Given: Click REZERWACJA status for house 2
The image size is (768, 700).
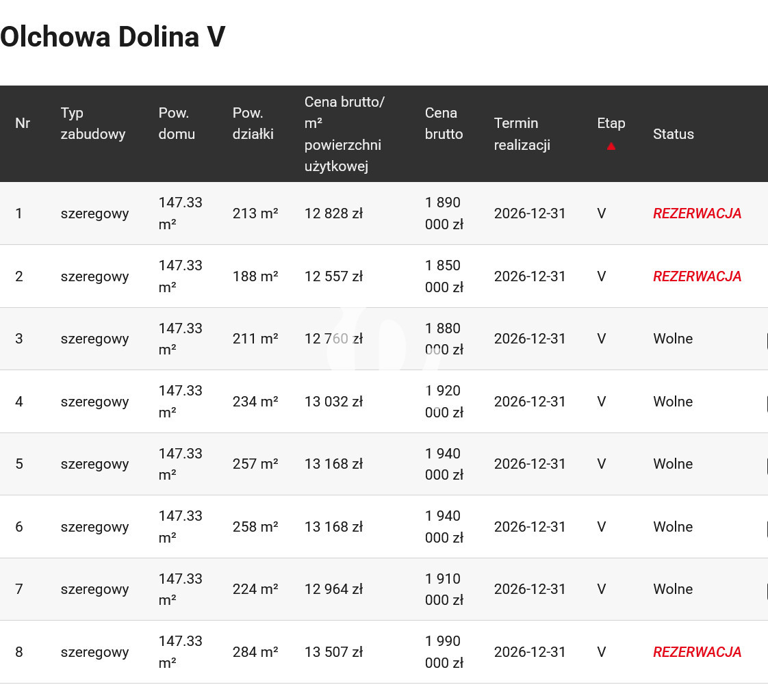Looking at the screenshot, I should point(697,276).
